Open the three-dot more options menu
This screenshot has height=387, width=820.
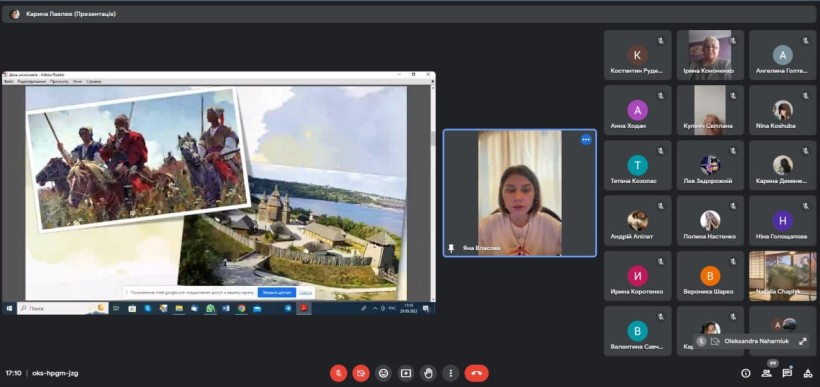point(451,373)
